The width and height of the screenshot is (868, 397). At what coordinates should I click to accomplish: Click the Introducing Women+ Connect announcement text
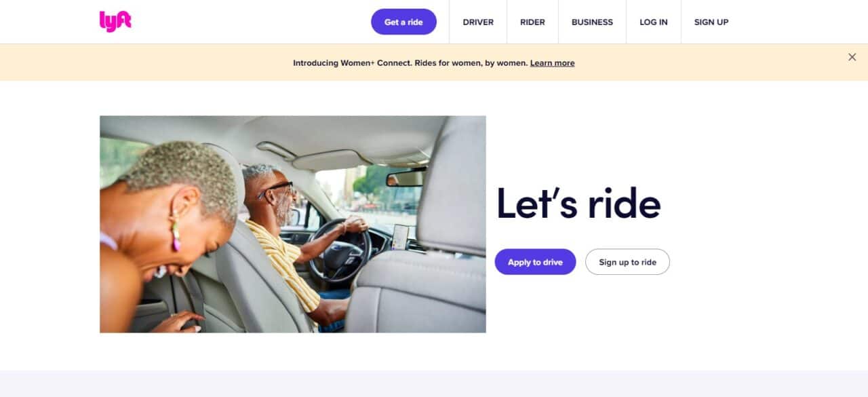click(x=410, y=63)
